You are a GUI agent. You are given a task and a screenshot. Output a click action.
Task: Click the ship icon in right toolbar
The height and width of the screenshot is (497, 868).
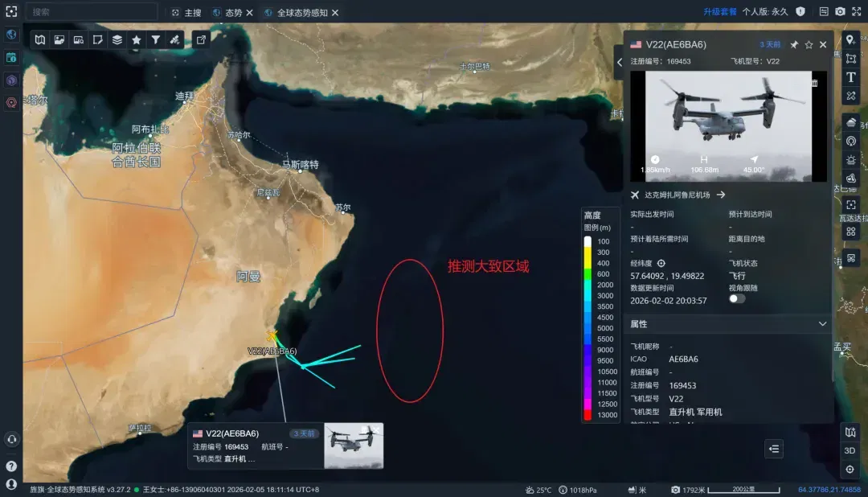pyautogui.click(x=851, y=122)
